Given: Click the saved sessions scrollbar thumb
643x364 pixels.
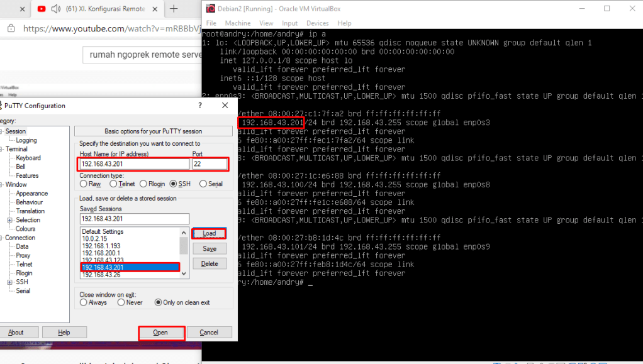Looking at the screenshot, I should [184, 244].
